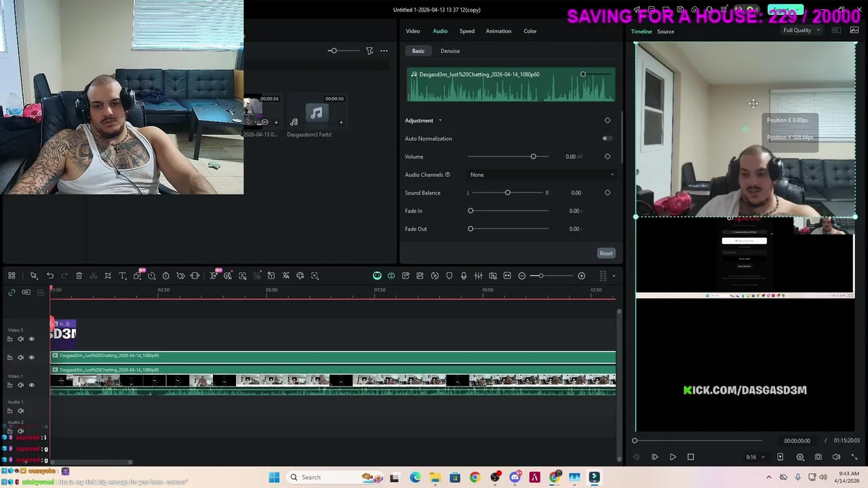Click the voiceover microphone icon
This screenshot has height=488, width=868.
[464, 276]
